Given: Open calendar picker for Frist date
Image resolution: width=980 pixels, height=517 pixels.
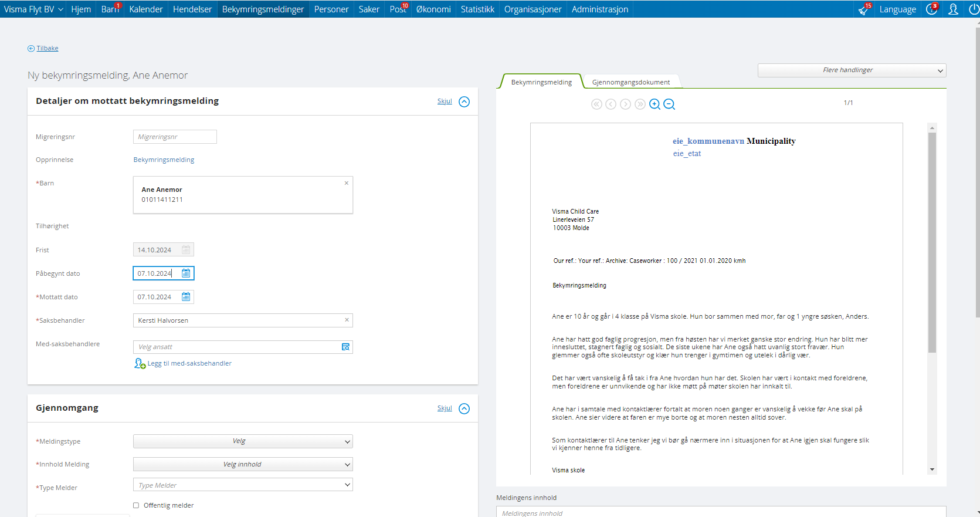Looking at the screenshot, I should click(x=186, y=250).
